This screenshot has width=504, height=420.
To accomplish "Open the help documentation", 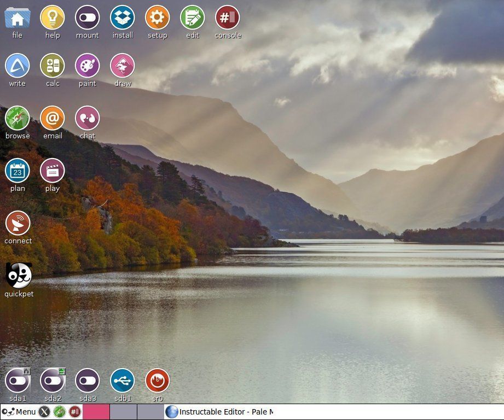I will (52, 17).
